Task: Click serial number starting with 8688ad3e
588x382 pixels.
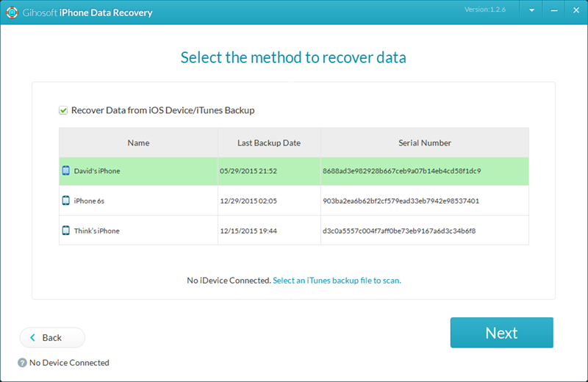Action: 401,171
